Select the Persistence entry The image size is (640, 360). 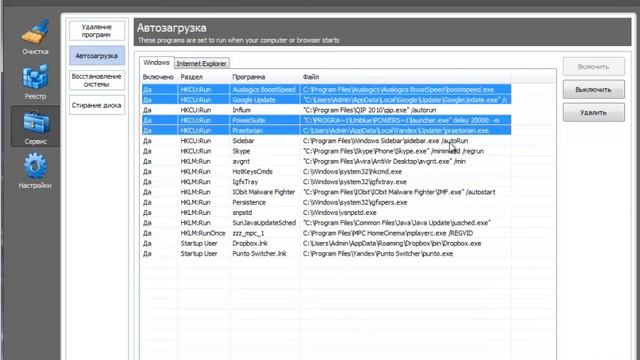pos(327,202)
